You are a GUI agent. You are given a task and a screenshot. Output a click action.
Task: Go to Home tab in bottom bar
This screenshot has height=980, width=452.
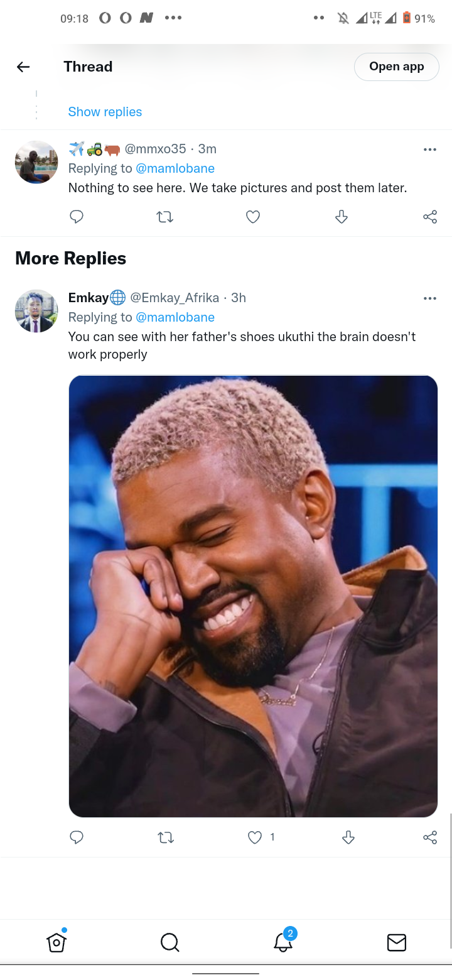[56, 942]
